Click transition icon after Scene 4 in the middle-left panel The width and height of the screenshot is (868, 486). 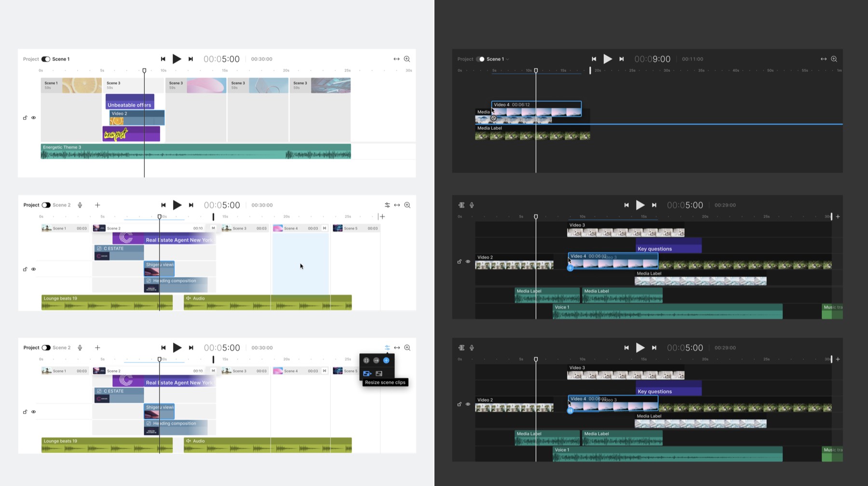[x=325, y=228]
